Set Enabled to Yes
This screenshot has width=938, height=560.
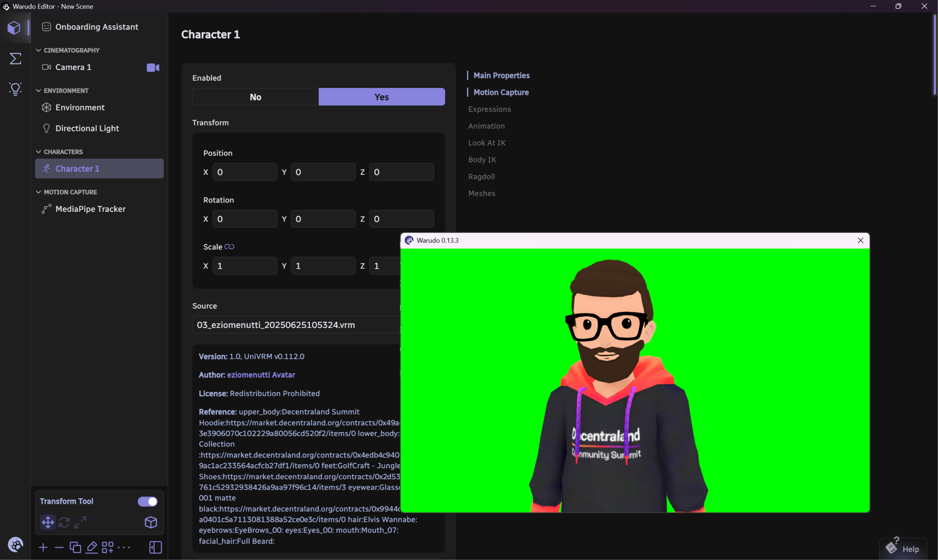tap(382, 97)
